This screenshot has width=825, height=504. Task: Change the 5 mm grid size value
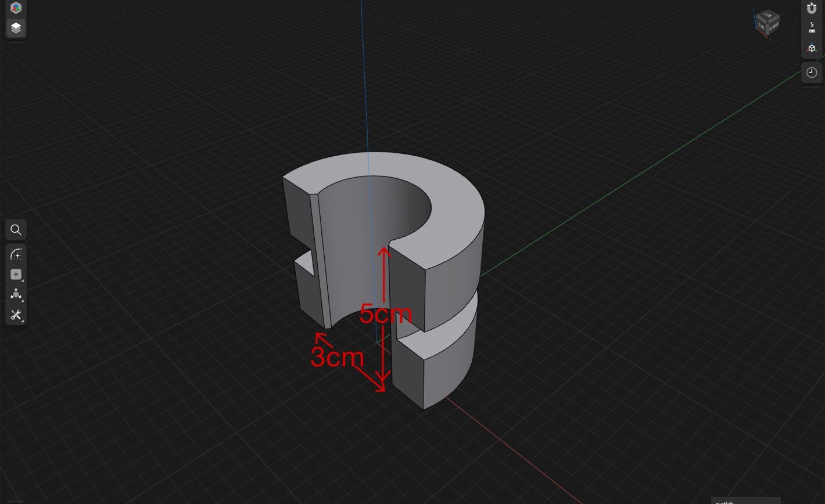click(812, 27)
